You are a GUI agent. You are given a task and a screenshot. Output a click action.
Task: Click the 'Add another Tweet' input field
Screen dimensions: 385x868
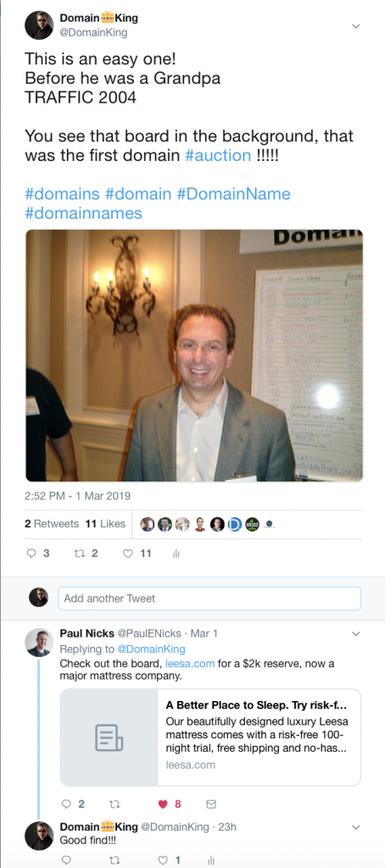[209, 598]
